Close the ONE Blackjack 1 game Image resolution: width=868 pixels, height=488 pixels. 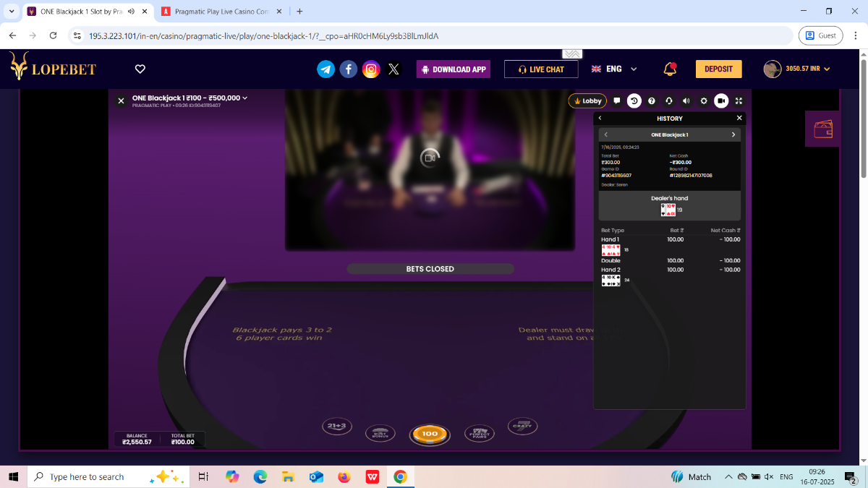[121, 101]
